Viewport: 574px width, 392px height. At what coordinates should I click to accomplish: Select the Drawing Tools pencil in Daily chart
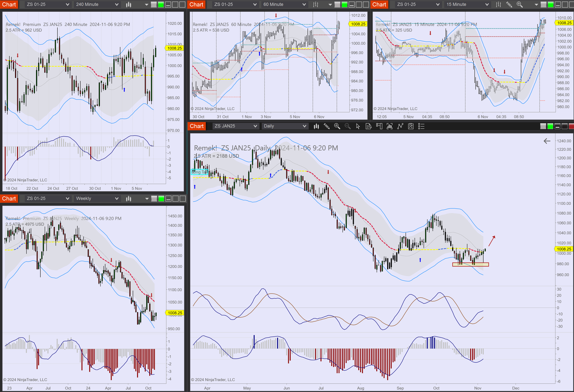[x=326, y=126]
